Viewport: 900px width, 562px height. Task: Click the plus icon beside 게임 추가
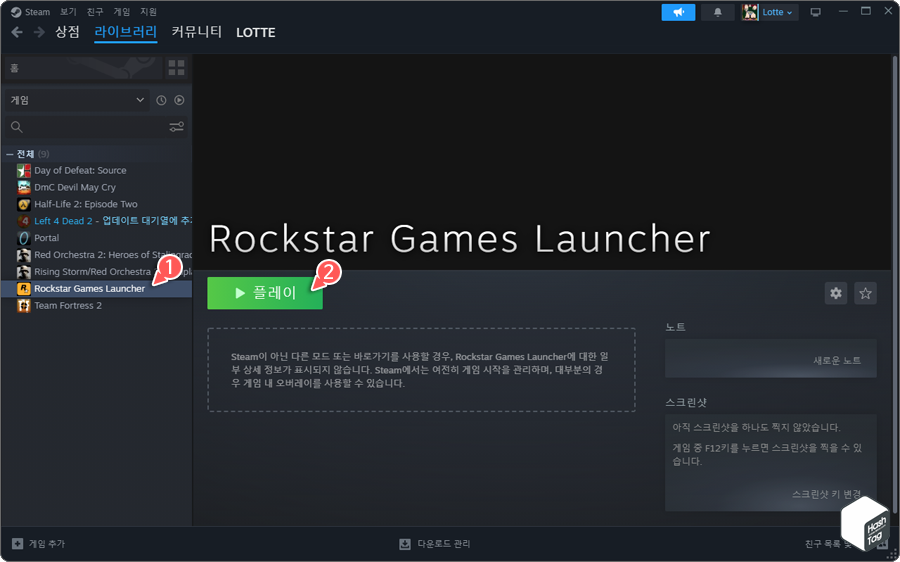18,544
